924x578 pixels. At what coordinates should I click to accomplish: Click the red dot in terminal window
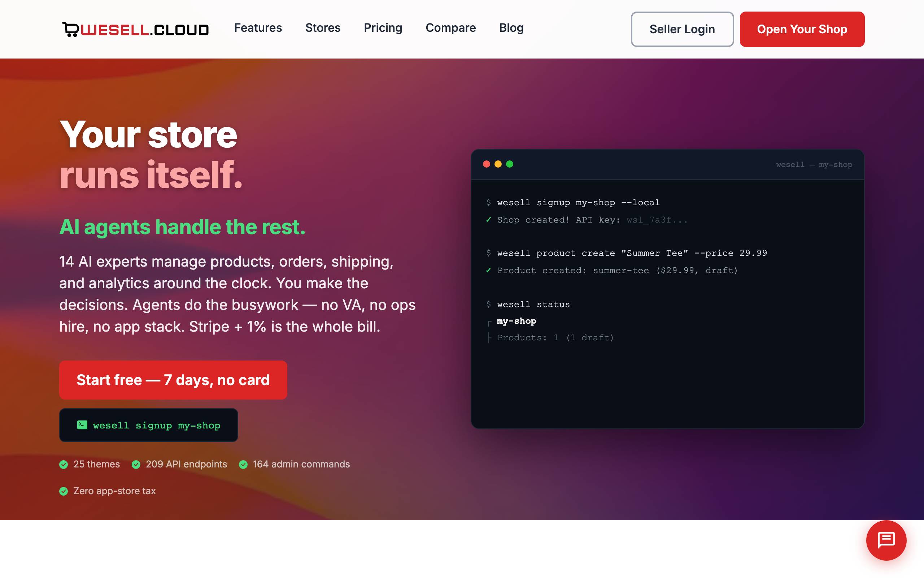click(x=487, y=164)
